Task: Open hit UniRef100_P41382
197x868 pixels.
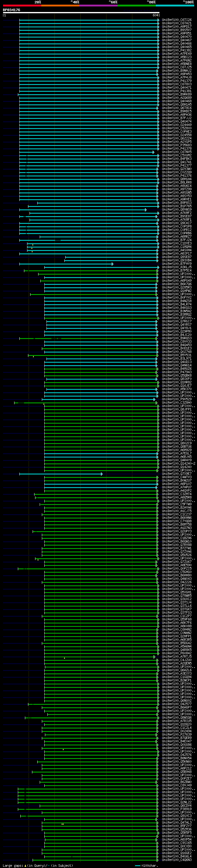Action: click(x=177, y=50)
